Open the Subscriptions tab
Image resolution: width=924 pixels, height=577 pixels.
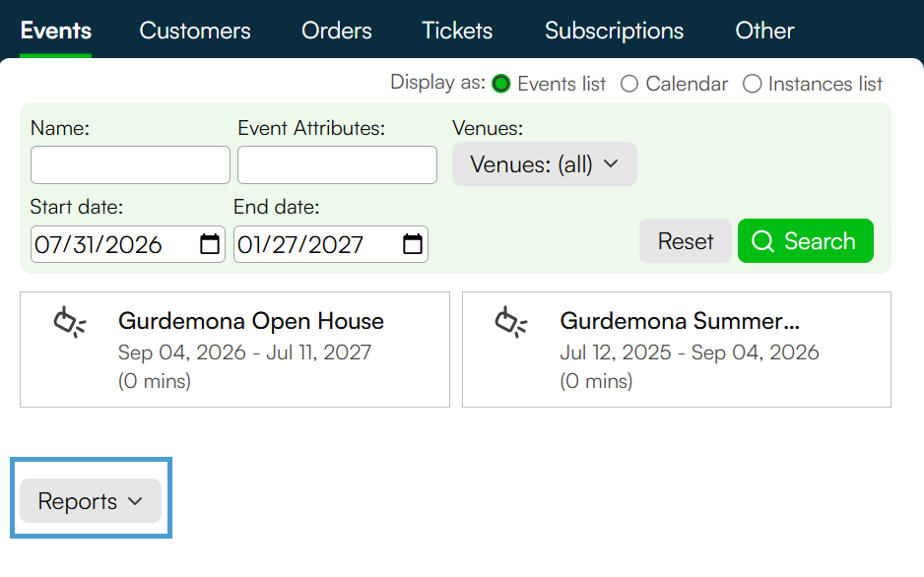(x=614, y=31)
